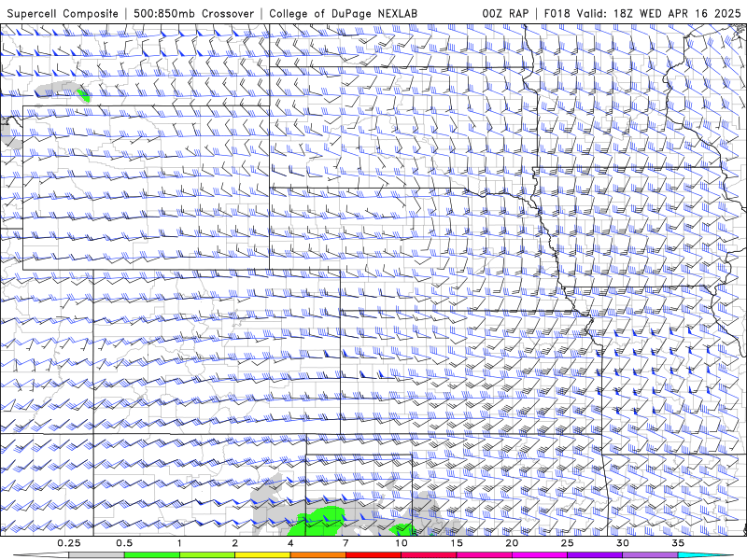The width and height of the screenshot is (747, 560).
Task: Click the legend value label 30
Action: pyautogui.click(x=623, y=543)
